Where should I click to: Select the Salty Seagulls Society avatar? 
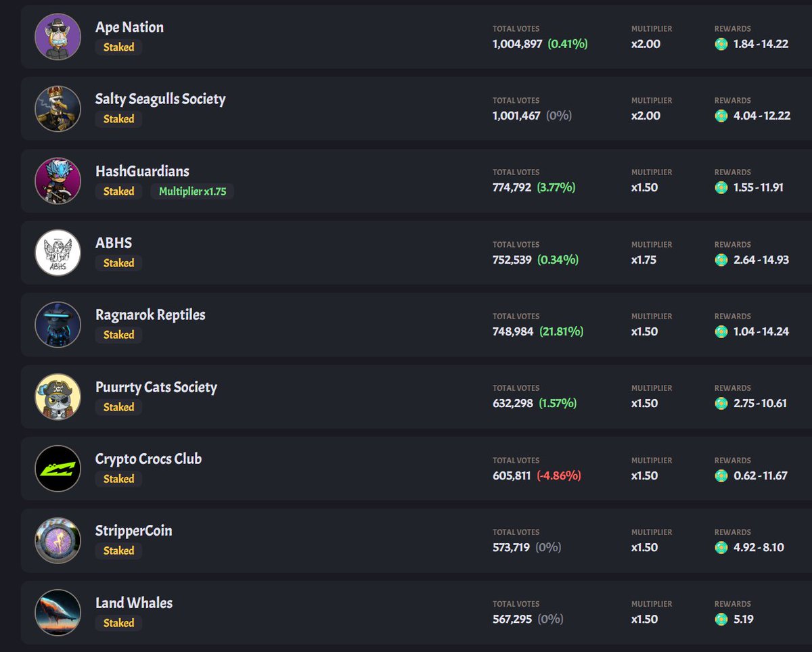58,108
